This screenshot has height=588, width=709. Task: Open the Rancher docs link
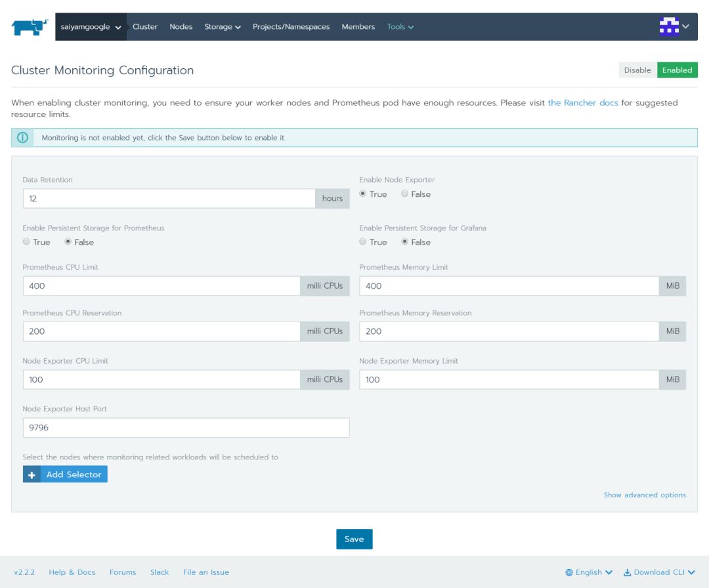tap(583, 102)
